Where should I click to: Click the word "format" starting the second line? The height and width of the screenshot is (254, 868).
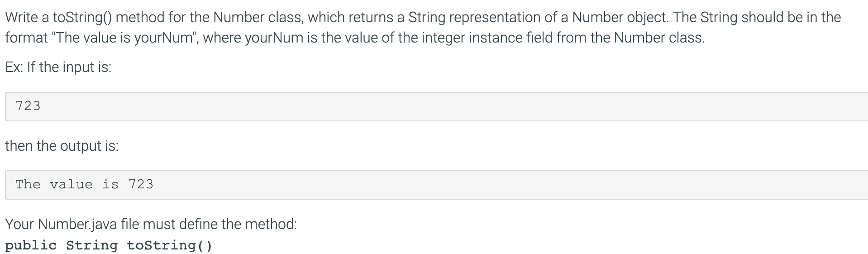[x=27, y=37]
